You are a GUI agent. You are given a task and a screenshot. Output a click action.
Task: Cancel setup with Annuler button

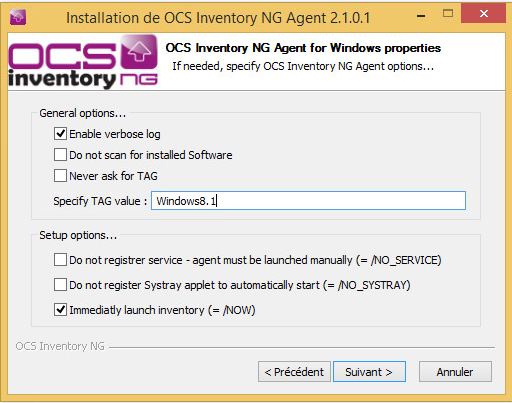click(x=455, y=372)
